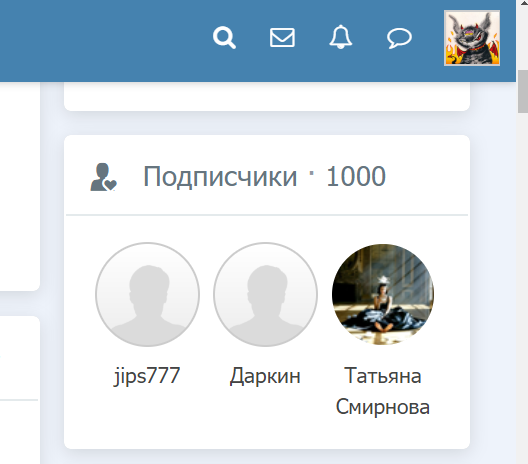Open the search magnifier icon
The image size is (528, 464).
(224, 38)
